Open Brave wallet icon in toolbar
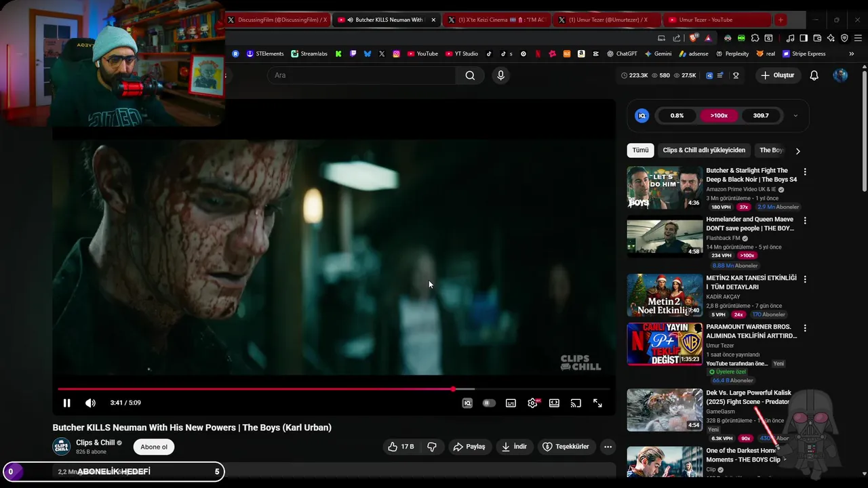Image resolution: width=868 pixels, height=488 pixels. coord(817,38)
